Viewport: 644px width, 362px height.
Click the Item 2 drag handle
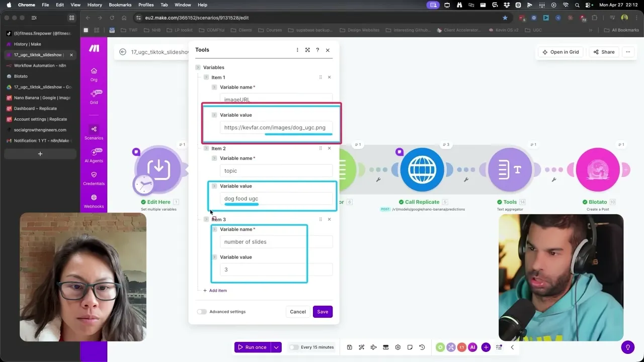point(320,148)
